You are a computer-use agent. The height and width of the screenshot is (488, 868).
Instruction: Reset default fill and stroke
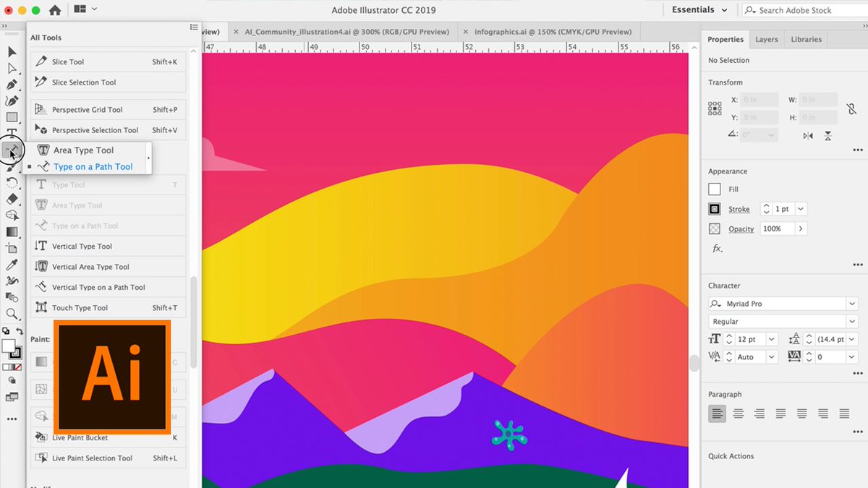pyautogui.click(x=7, y=332)
